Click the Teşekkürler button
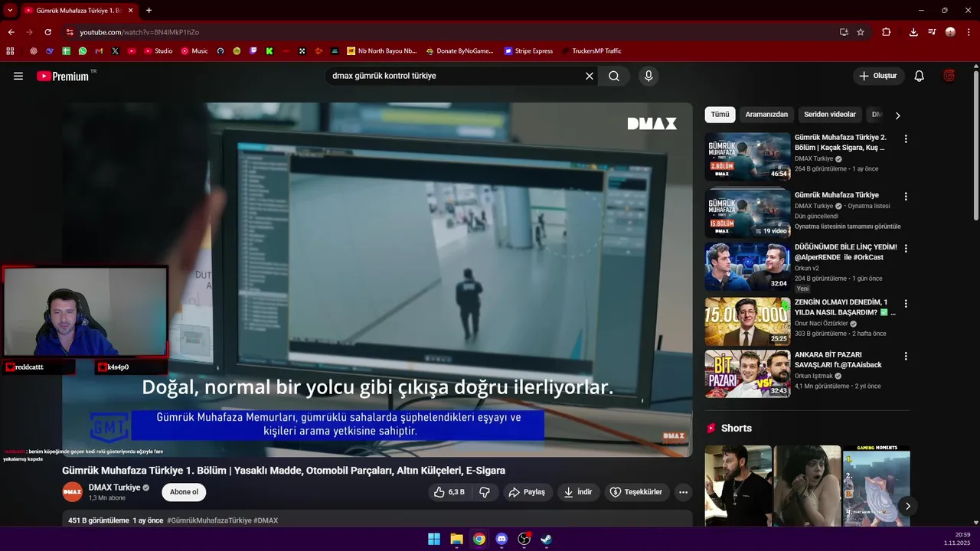Screen dimensions: 980x551 point(636,492)
